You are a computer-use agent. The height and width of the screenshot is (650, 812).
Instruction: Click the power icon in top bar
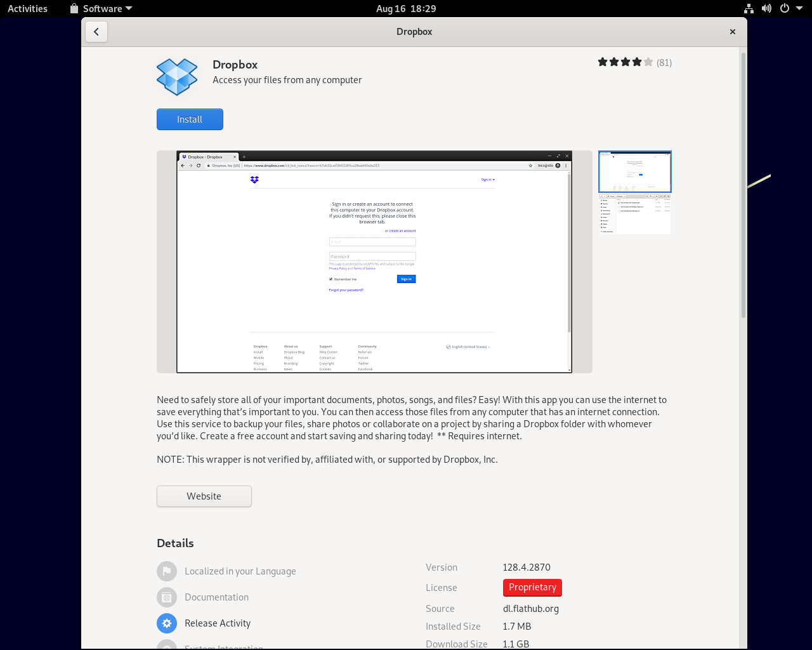tap(784, 9)
